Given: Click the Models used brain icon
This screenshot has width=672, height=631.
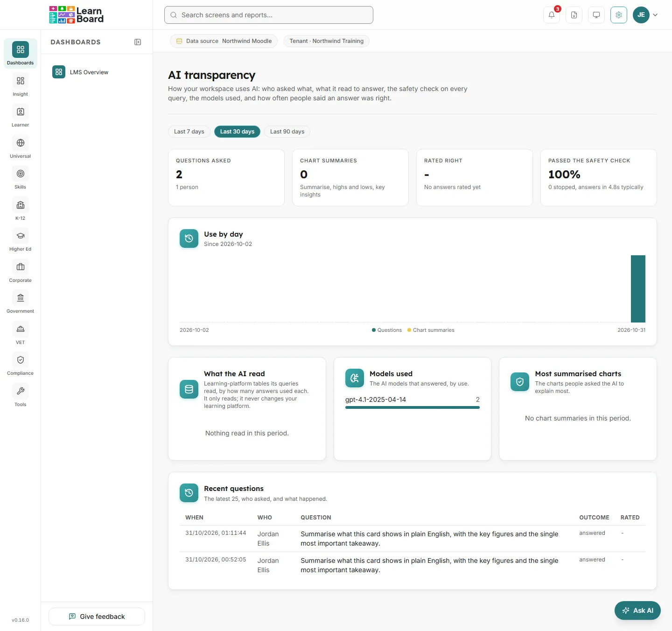Looking at the screenshot, I should pos(355,378).
